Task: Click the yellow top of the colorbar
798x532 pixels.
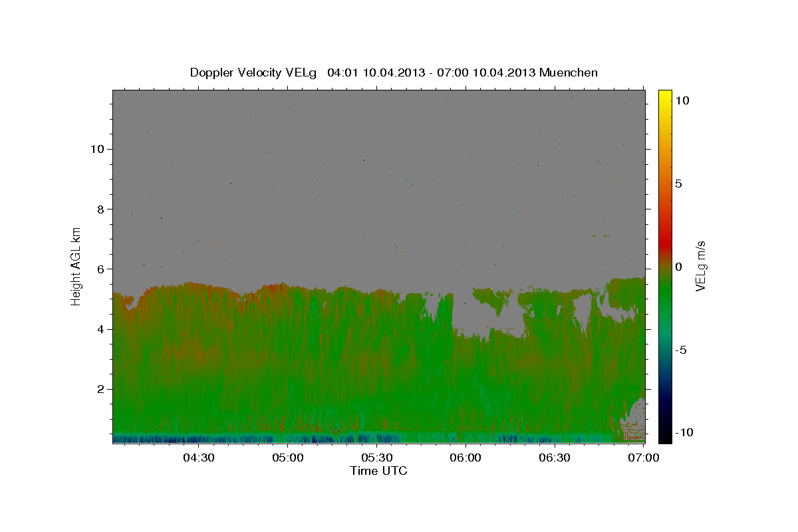Action: tap(664, 98)
